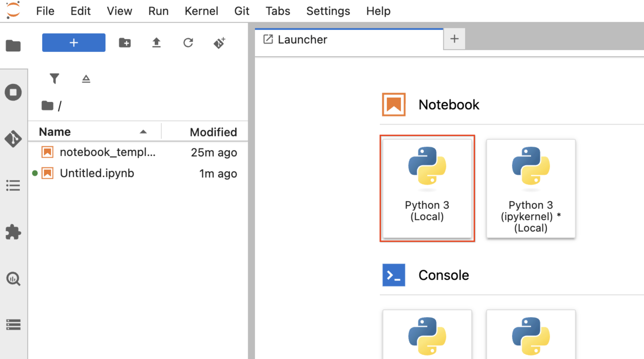Upload files with the upload arrow icon
The height and width of the screenshot is (359, 644).
(156, 43)
